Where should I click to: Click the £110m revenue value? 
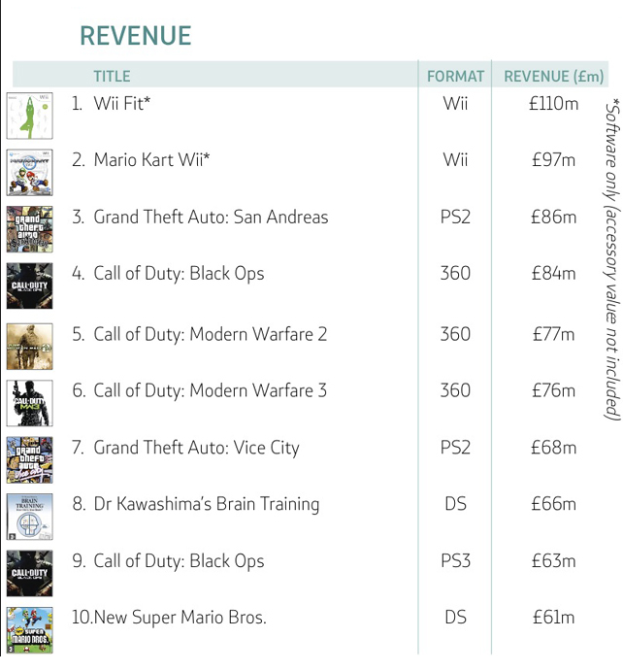click(554, 104)
